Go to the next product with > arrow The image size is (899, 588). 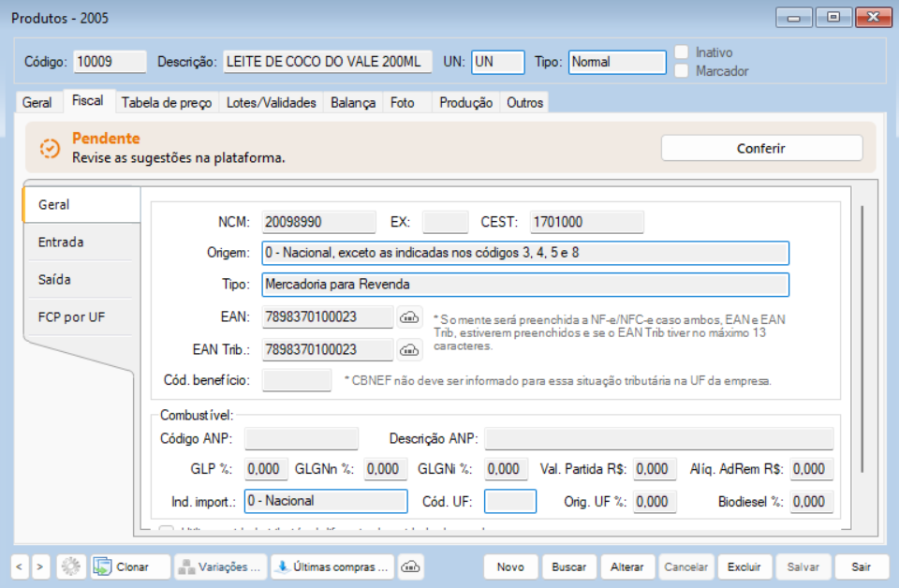point(40,566)
